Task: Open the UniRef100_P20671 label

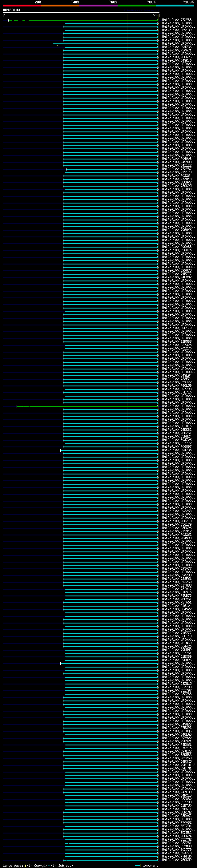Action: (x=177, y=50)
